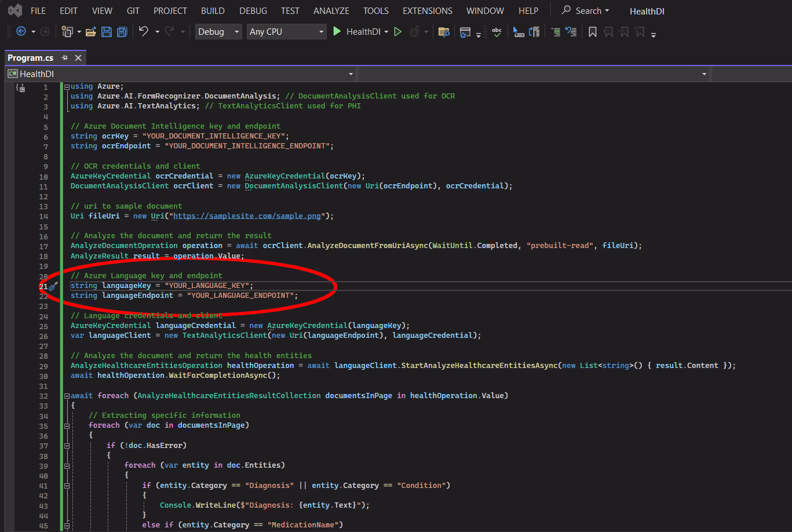792x532 pixels.
Task: Click the Redo arrow icon
Action: click(171, 31)
